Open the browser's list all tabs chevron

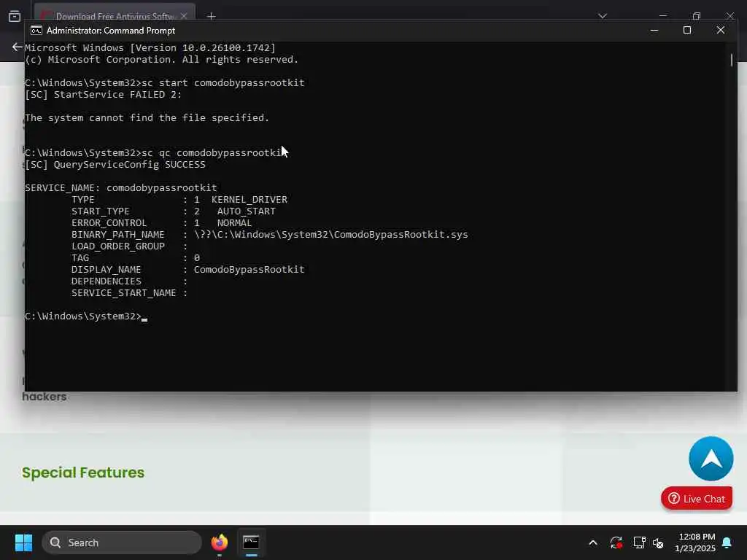point(602,16)
